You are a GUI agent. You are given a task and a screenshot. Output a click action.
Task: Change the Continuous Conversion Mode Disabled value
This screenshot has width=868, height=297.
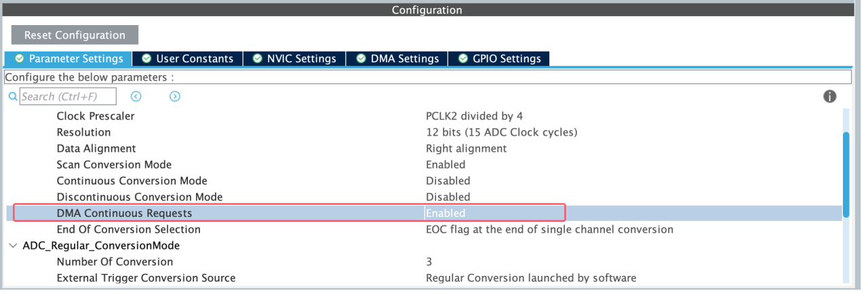click(x=448, y=181)
